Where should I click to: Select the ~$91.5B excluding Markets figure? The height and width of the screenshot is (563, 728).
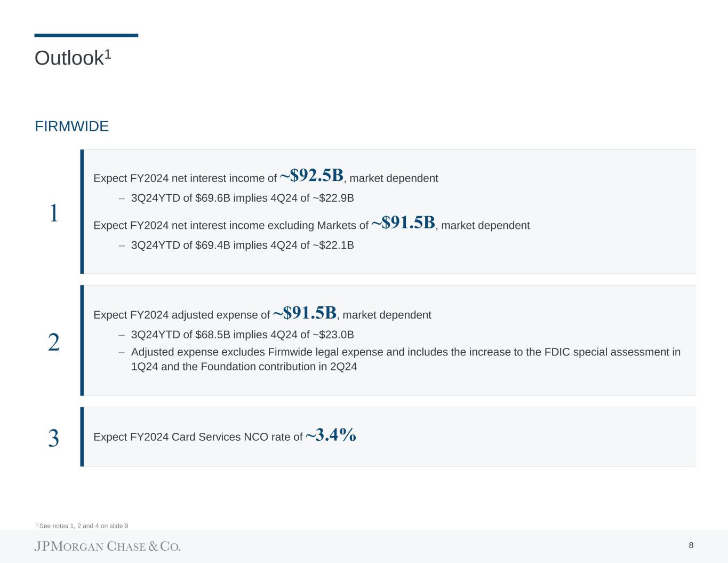[403, 223]
